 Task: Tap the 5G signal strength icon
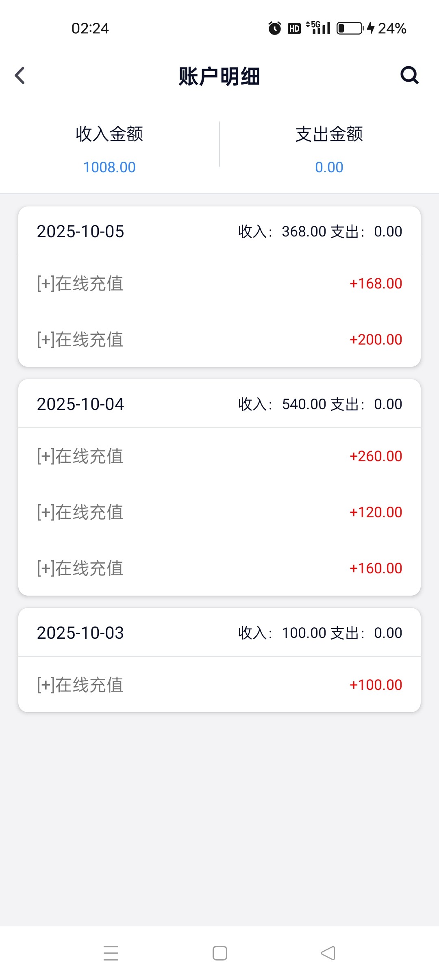[318, 28]
